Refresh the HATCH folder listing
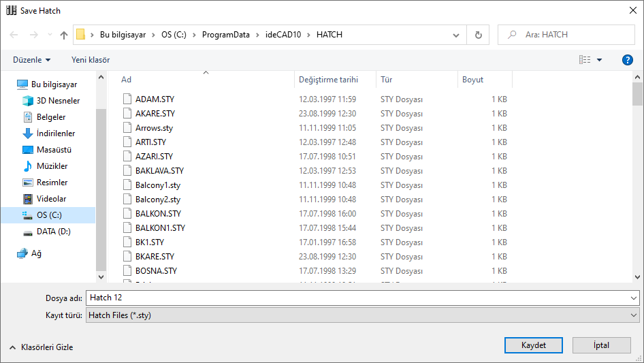This screenshot has height=363, width=644. pyautogui.click(x=478, y=35)
